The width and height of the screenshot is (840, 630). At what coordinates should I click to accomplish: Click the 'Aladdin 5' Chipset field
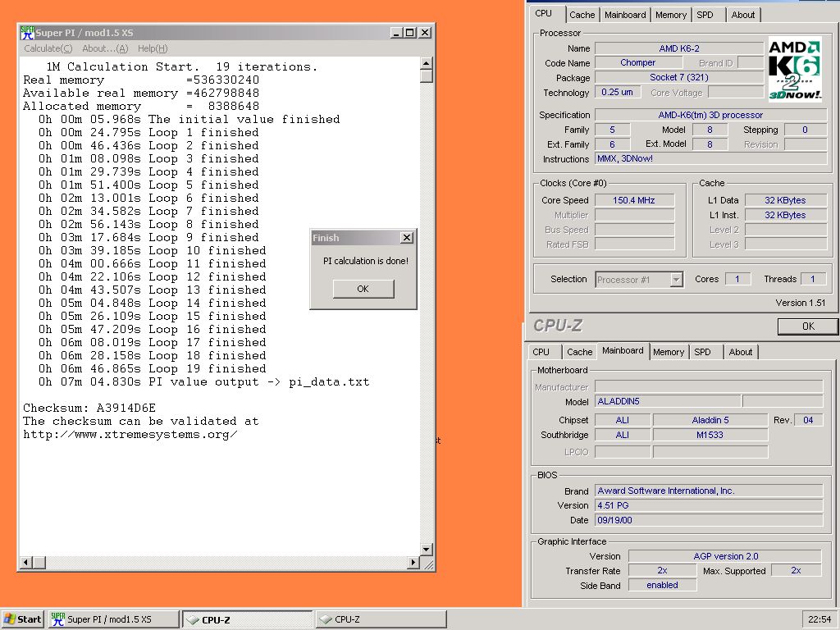(x=710, y=420)
